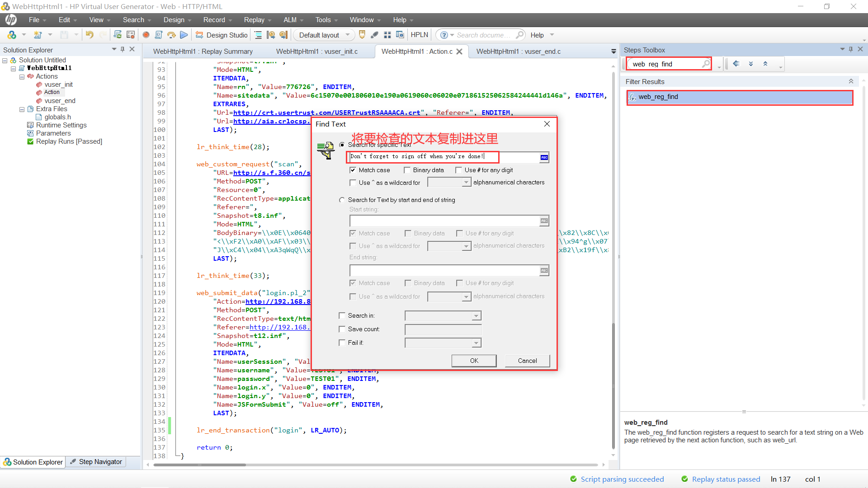Open the Tools menu
868x488 pixels.
click(326, 20)
